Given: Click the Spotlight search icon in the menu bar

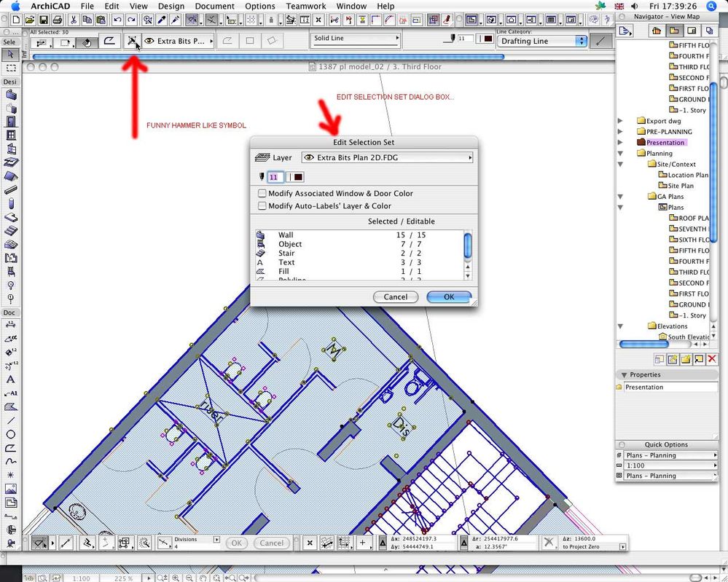Looking at the screenshot, I should click(x=712, y=6).
